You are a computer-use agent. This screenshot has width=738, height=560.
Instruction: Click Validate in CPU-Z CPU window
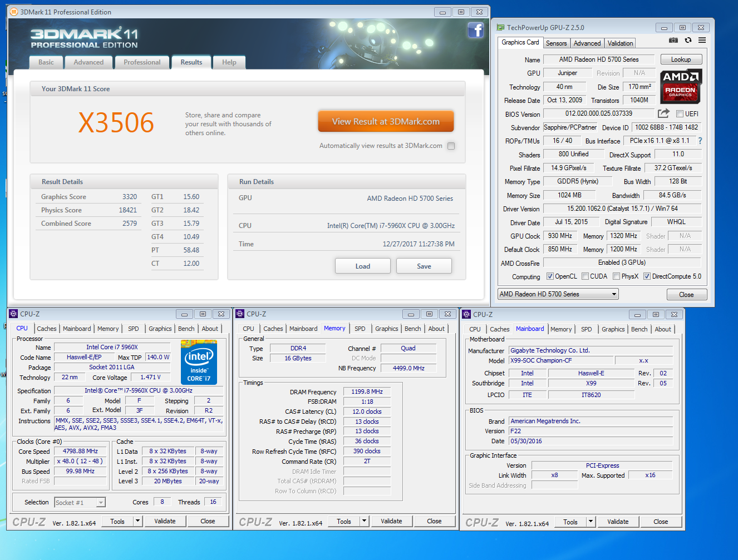pyautogui.click(x=165, y=521)
